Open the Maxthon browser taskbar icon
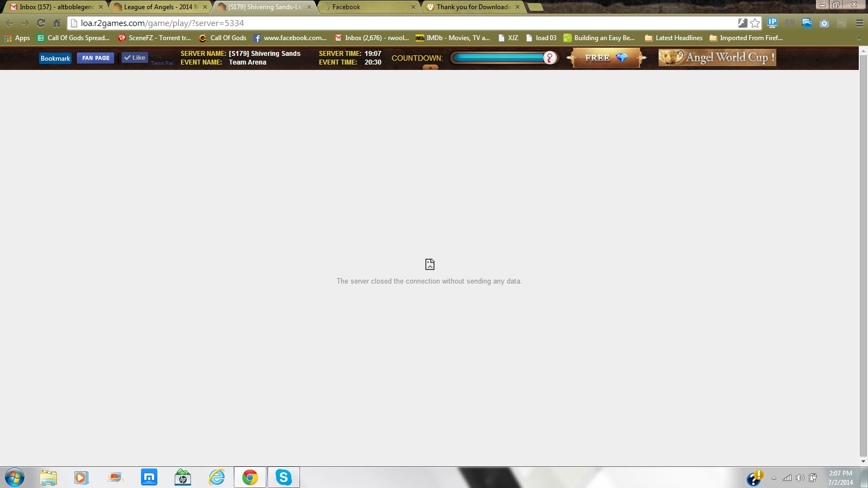Image resolution: width=868 pixels, height=488 pixels. pyautogui.click(x=149, y=477)
